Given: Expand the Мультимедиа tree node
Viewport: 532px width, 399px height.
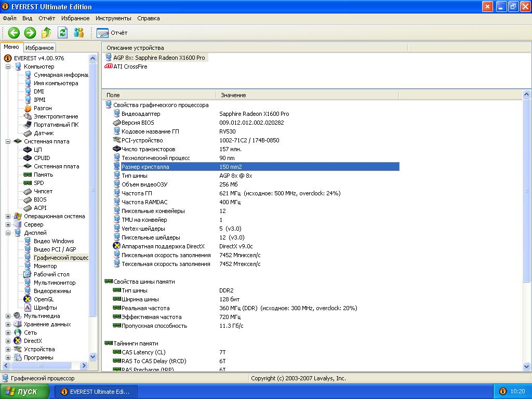Looking at the screenshot, I should [x=8, y=316].
